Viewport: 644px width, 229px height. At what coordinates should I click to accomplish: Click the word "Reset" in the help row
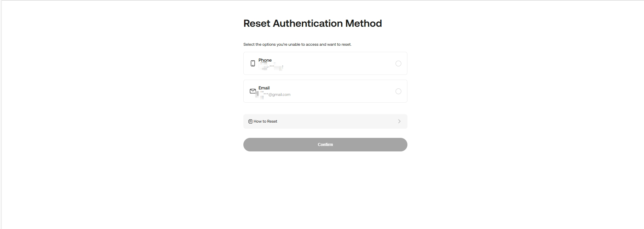coord(272,121)
